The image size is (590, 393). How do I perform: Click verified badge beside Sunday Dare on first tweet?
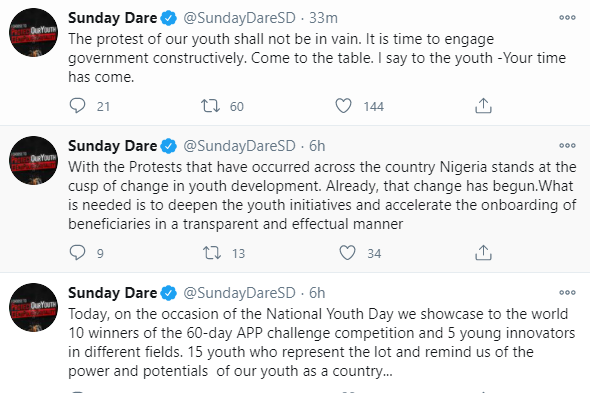[x=169, y=18]
